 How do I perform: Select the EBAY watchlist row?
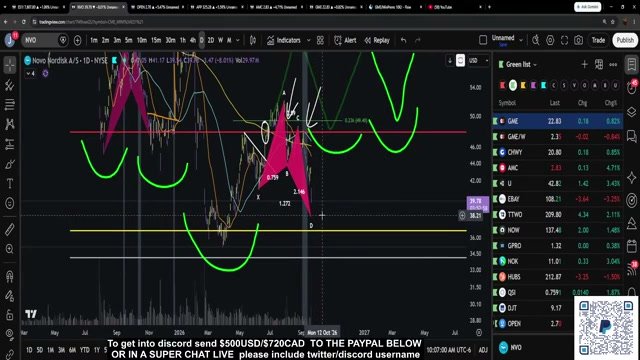pos(558,199)
